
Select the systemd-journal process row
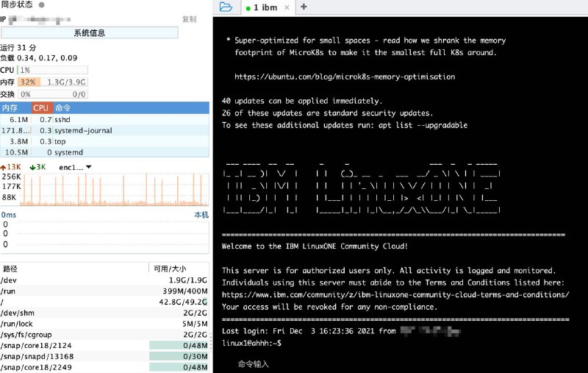tap(104, 130)
